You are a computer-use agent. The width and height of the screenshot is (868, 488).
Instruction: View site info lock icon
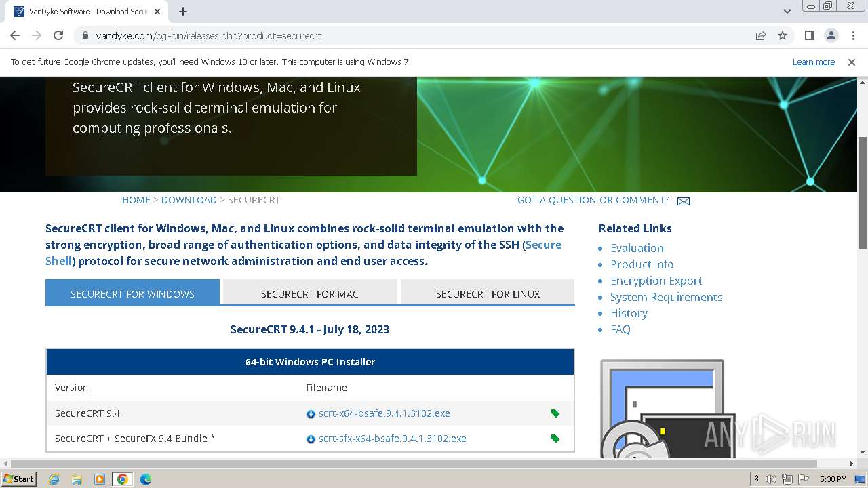[85, 35]
